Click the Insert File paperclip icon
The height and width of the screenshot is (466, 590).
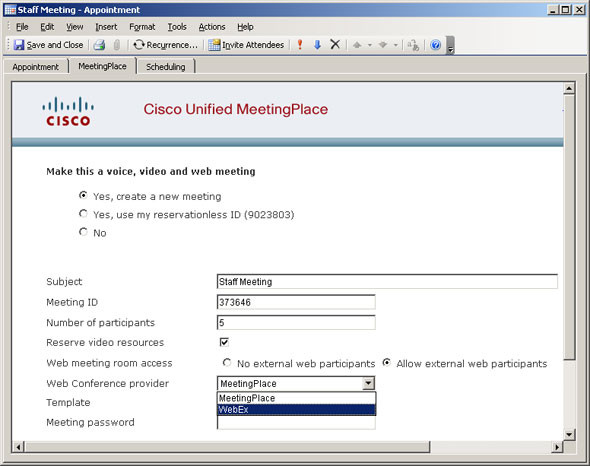pos(117,45)
